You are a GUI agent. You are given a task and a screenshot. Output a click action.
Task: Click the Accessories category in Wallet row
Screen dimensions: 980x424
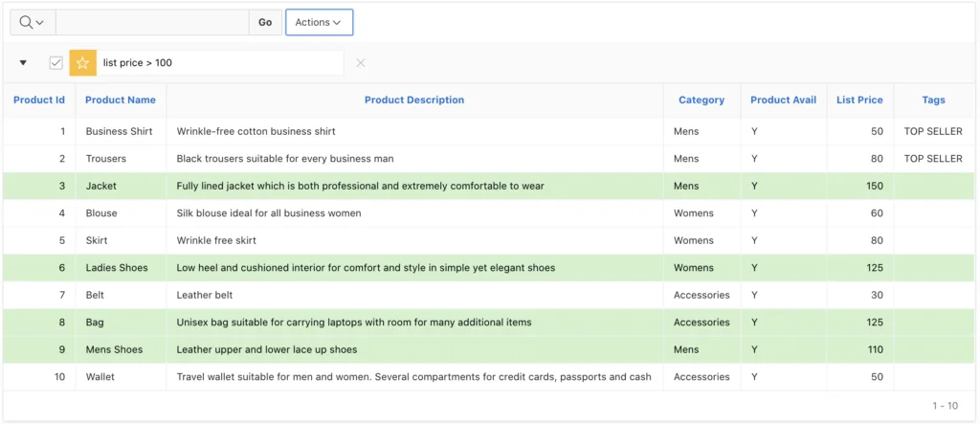click(702, 376)
